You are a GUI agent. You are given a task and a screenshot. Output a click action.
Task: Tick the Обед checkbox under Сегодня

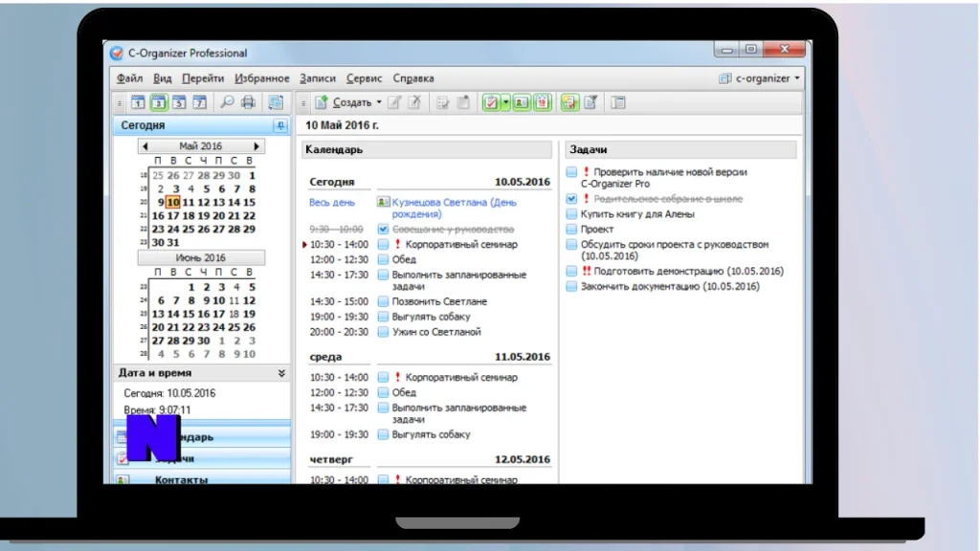[383, 259]
